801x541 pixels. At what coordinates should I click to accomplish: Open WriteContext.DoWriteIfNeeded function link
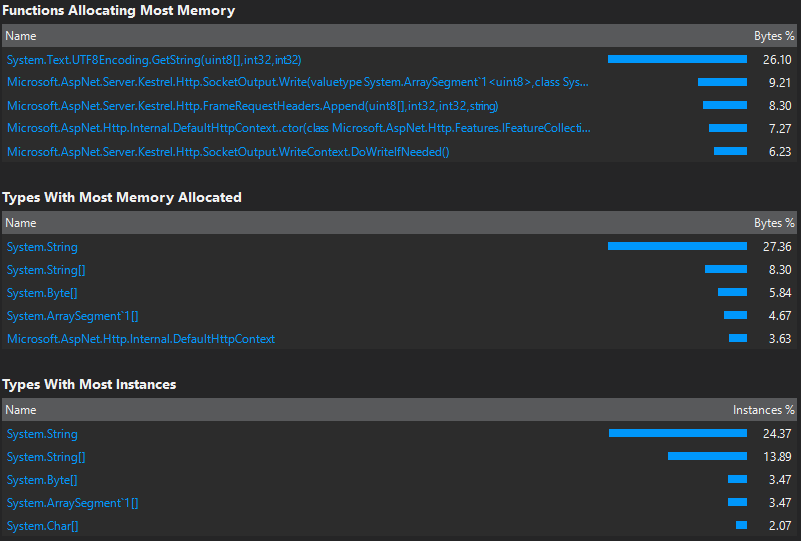pos(228,152)
